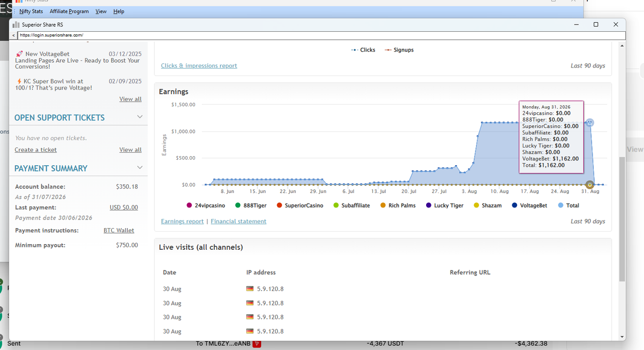
Task: Click the 03/12/2025 news date
Action: coord(125,54)
